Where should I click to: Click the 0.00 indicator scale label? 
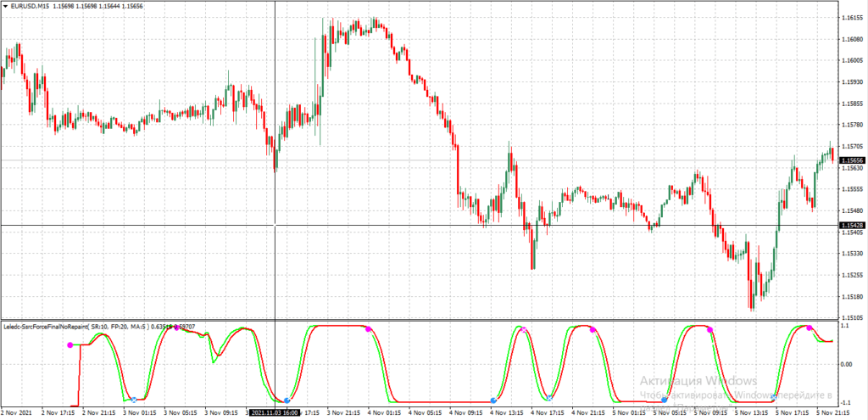(x=848, y=364)
